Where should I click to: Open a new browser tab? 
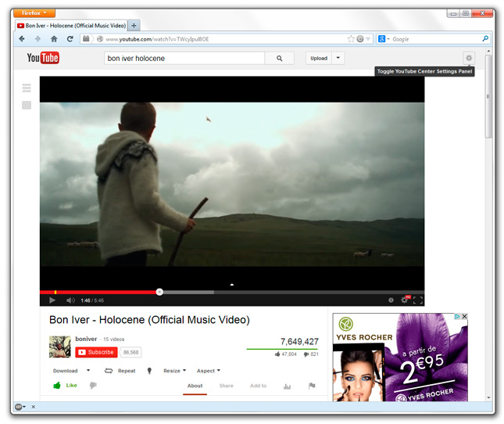click(134, 25)
